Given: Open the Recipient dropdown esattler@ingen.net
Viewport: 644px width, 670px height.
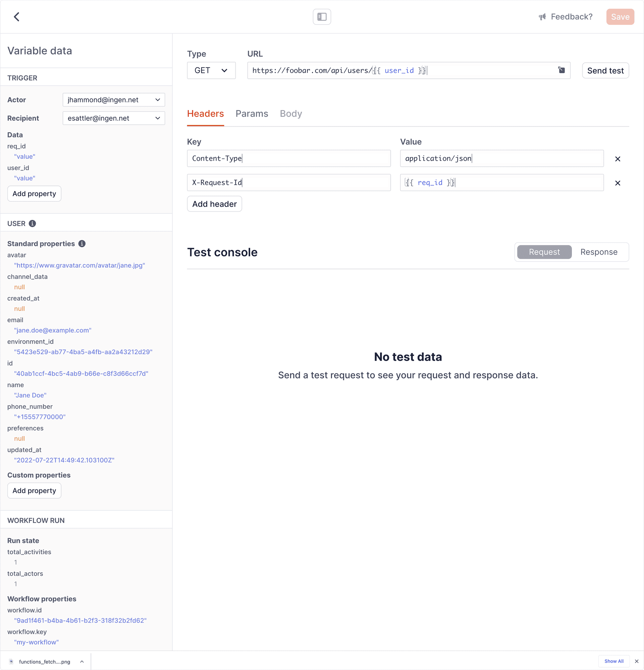Looking at the screenshot, I should (114, 118).
